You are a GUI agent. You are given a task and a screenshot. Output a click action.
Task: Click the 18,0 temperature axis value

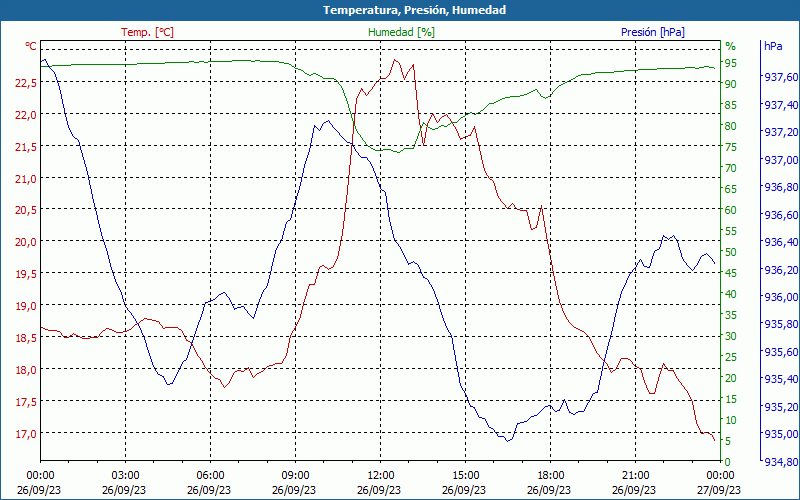26,370
